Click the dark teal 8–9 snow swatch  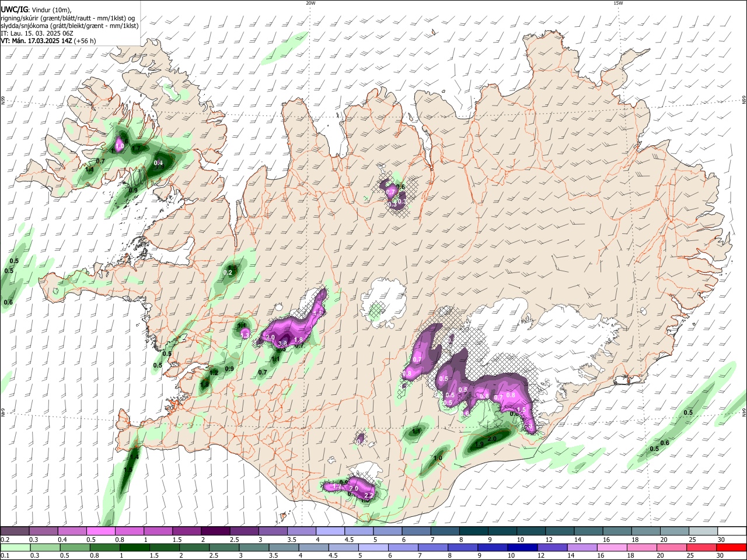[473, 531]
